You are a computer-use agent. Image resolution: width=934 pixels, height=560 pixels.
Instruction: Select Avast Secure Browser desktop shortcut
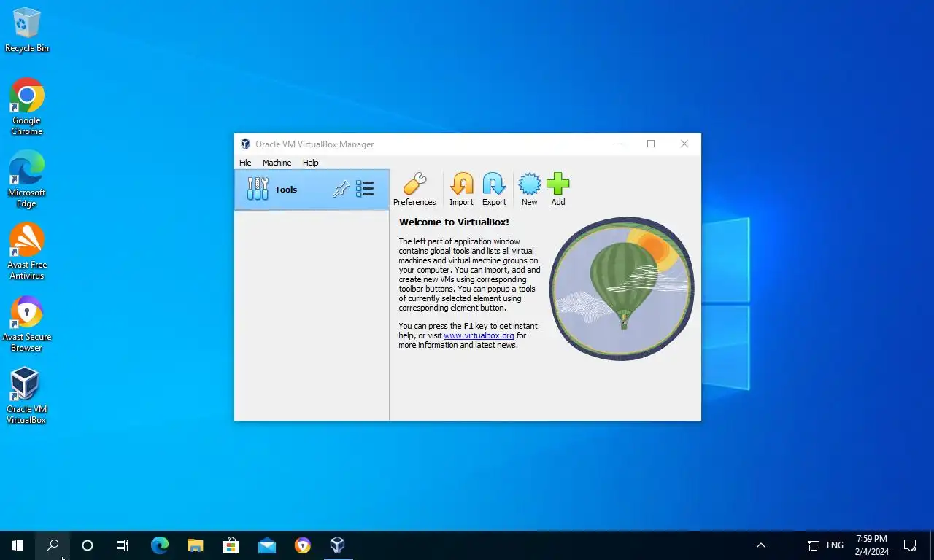coord(27,324)
